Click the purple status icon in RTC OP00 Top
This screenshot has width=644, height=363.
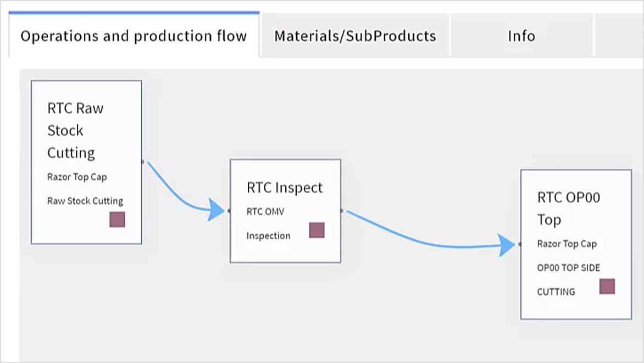(x=607, y=285)
